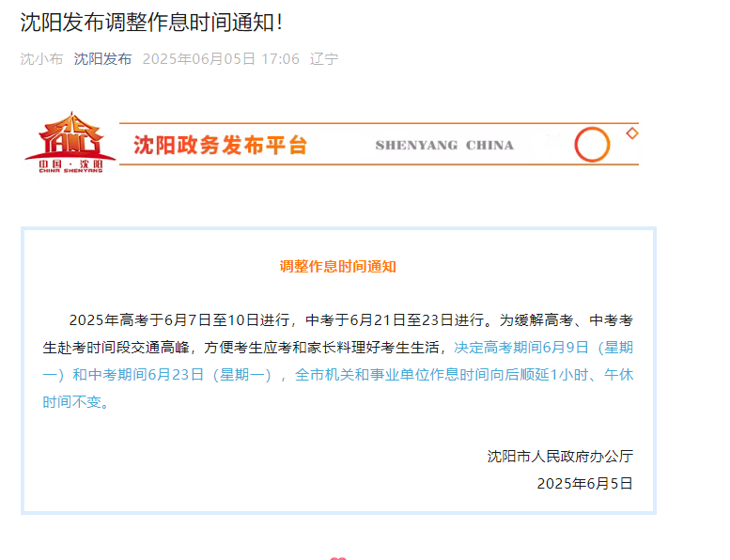This screenshot has height=560, width=730.
Task: Click the blue text 时间不变。
Action: point(76,402)
